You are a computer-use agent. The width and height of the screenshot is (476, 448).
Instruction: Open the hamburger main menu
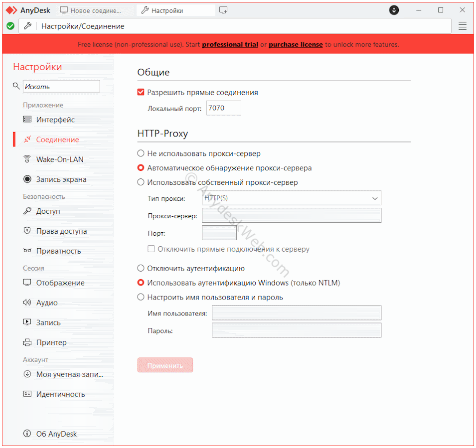click(x=463, y=26)
